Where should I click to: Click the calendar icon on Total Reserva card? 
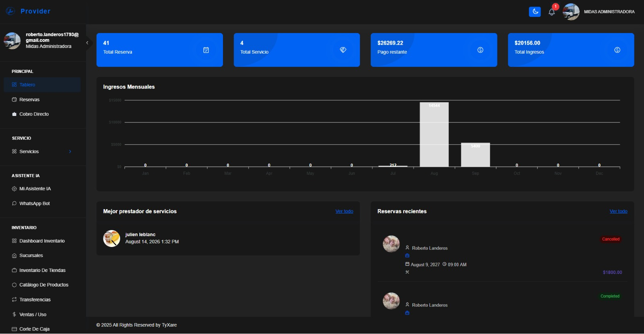point(206,50)
